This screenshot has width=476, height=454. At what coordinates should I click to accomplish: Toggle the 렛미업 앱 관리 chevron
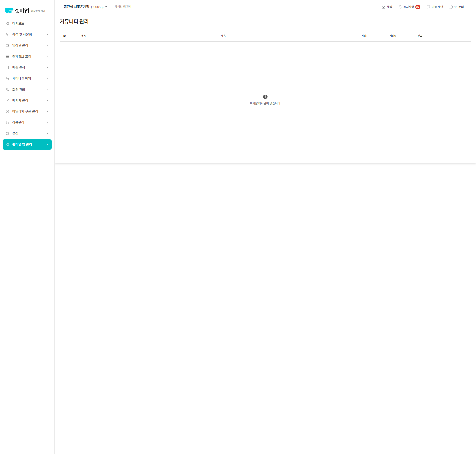(47, 145)
